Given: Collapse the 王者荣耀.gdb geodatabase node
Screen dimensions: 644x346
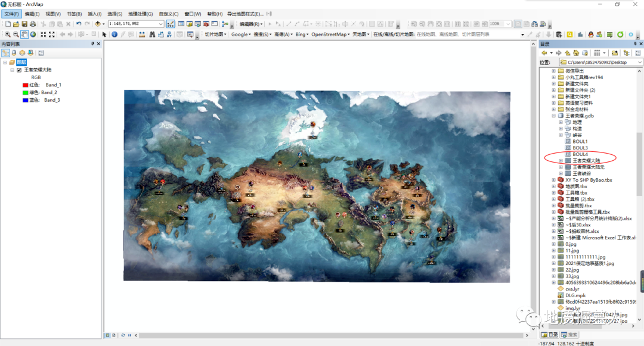Looking at the screenshot, I should pos(553,116).
